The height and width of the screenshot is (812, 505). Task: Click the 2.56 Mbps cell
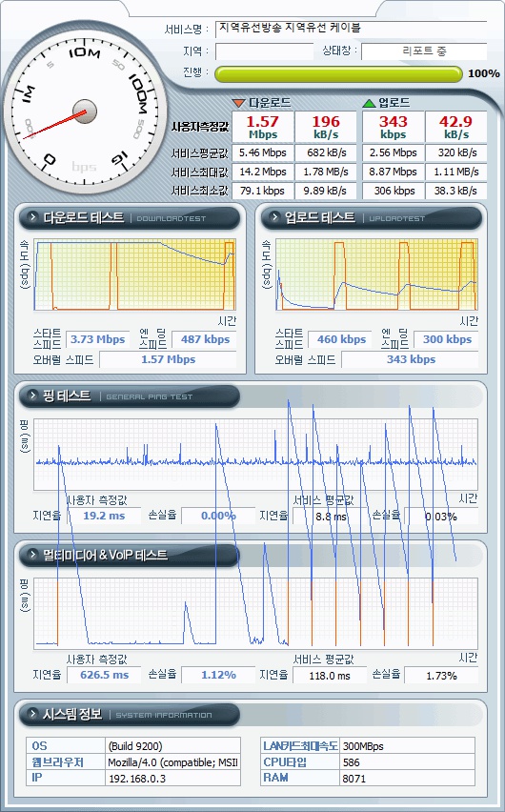click(394, 152)
